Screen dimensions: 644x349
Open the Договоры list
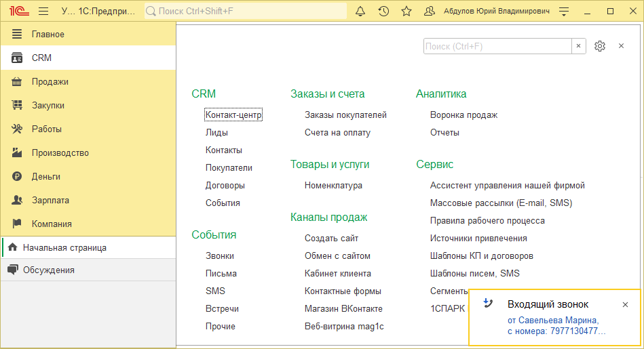(225, 186)
